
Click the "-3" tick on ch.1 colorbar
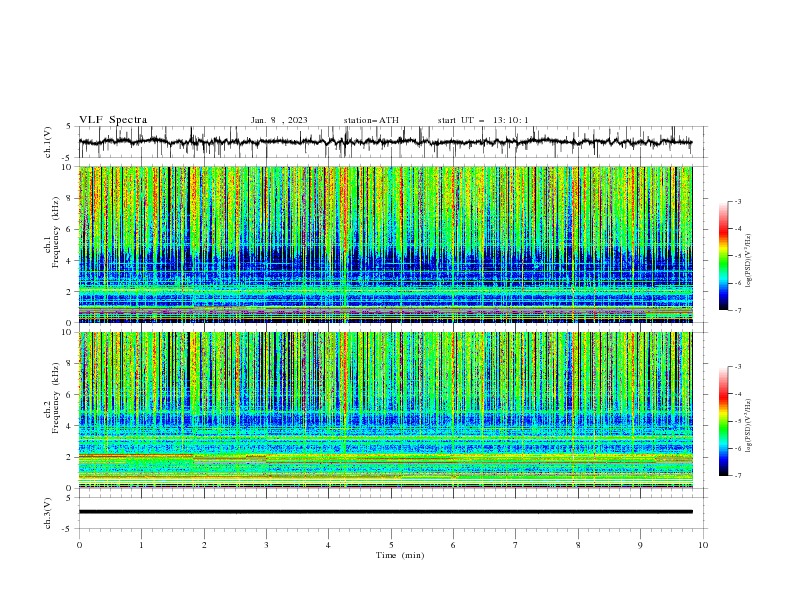pyautogui.click(x=738, y=201)
